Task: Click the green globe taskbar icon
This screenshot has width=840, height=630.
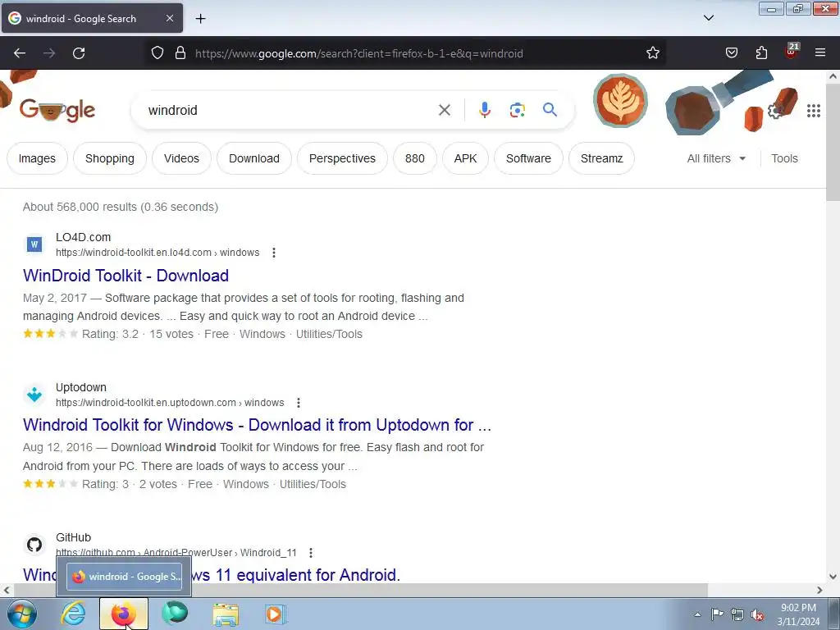Action: point(175,614)
